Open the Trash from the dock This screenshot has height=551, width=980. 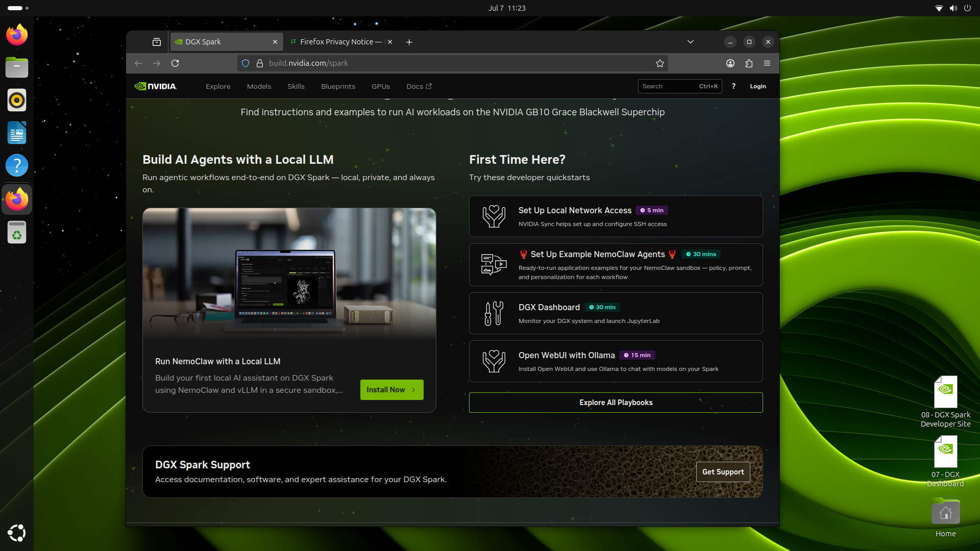[17, 233]
